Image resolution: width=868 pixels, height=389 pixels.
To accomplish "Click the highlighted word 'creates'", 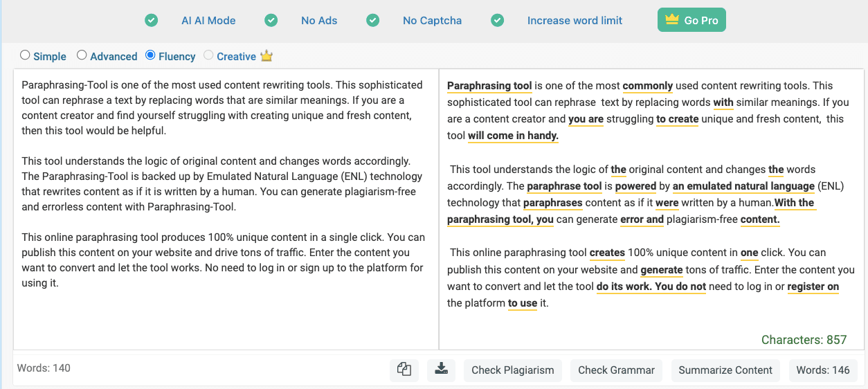I will [x=607, y=252].
